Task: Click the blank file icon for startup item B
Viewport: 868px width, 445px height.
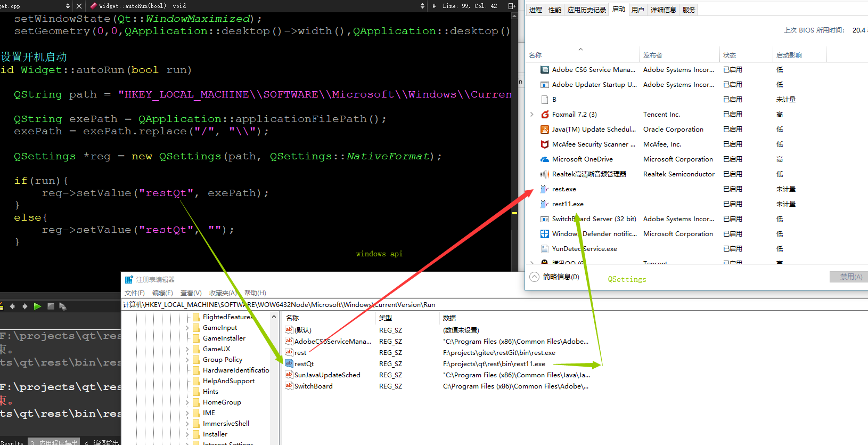Action: pos(545,100)
